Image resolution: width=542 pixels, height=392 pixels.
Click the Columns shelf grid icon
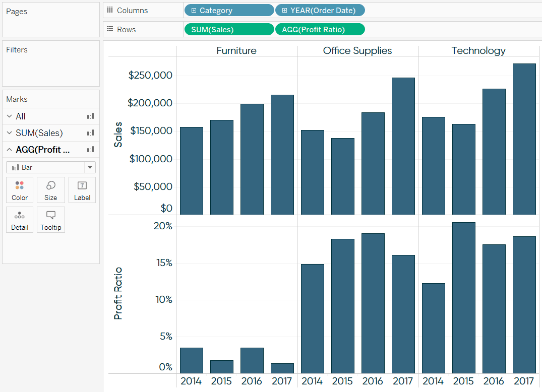[x=110, y=10]
